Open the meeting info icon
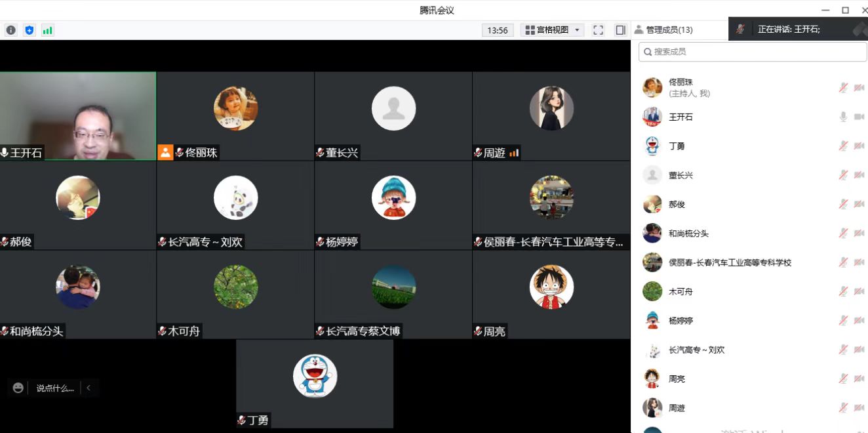 tap(11, 30)
